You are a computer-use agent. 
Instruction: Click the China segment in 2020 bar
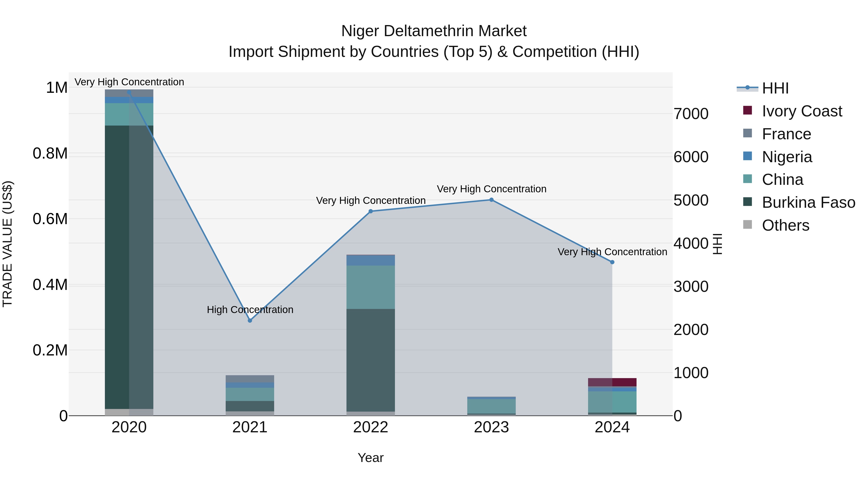coord(129,114)
